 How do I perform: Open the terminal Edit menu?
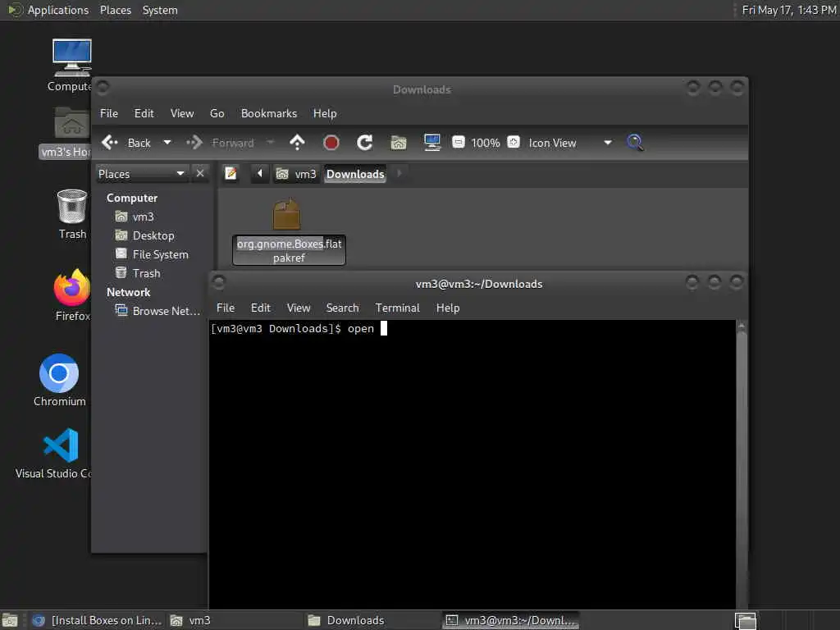[260, 308]
